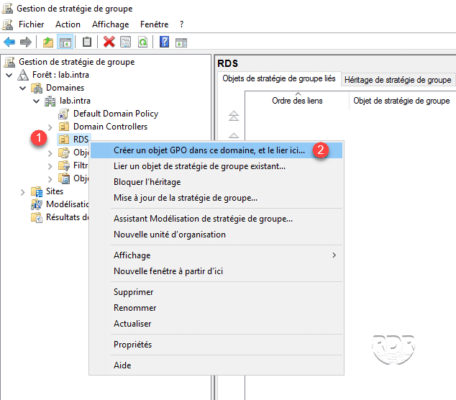Click the Forward arrow toolbar icon
Image resolution: width=456 pixels, height=400 pixels.
(26, 42)
